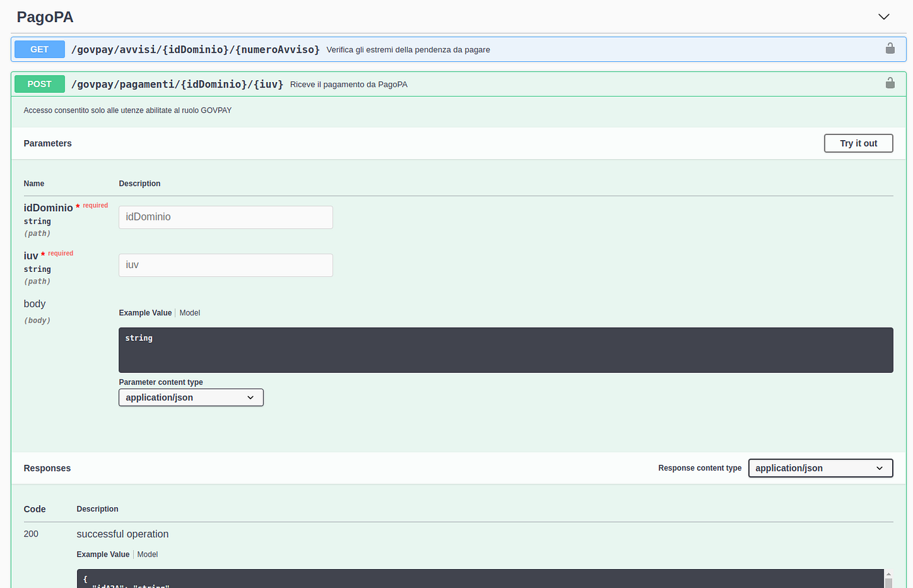Click the Parameters section header label

(x=48, y=143)
